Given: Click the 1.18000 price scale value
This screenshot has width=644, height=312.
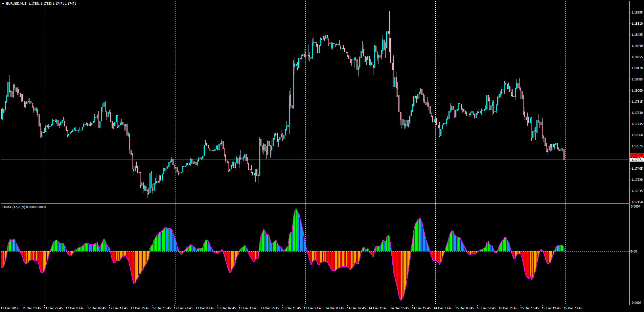Looking at the screenshot, I should click(637, 91).
